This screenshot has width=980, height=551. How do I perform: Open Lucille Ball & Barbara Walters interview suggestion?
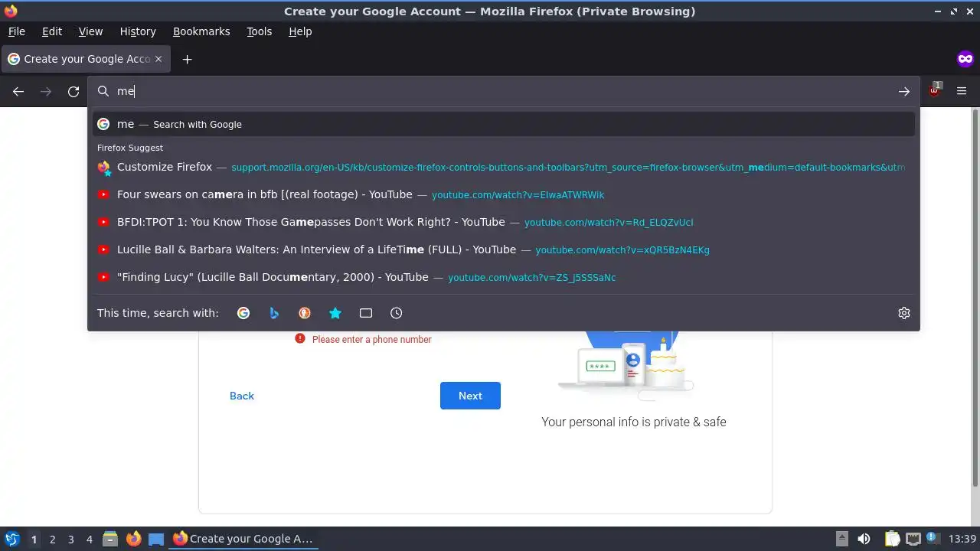[504, 249]
